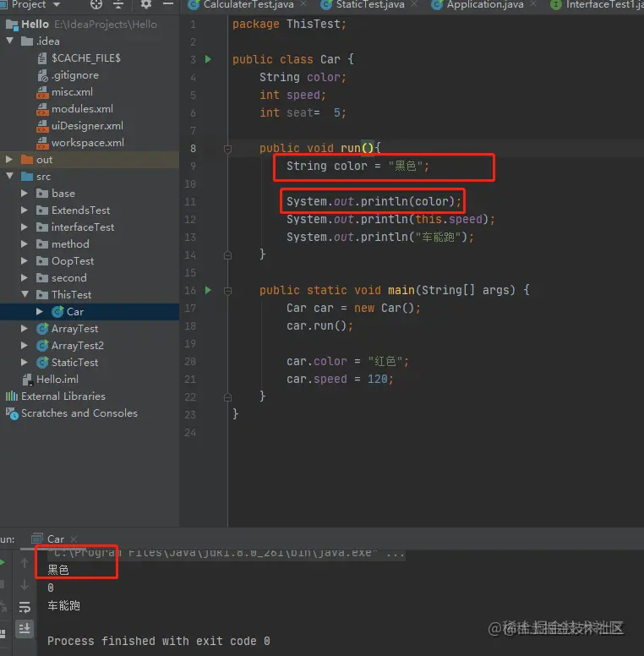Hide the Project panel with minus icon

point(168,4)
